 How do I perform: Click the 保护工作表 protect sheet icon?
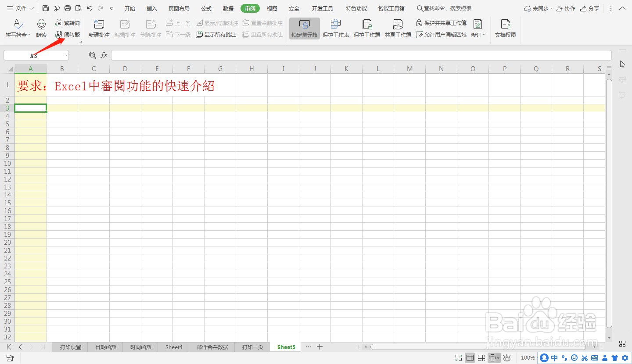coord(336,25)
